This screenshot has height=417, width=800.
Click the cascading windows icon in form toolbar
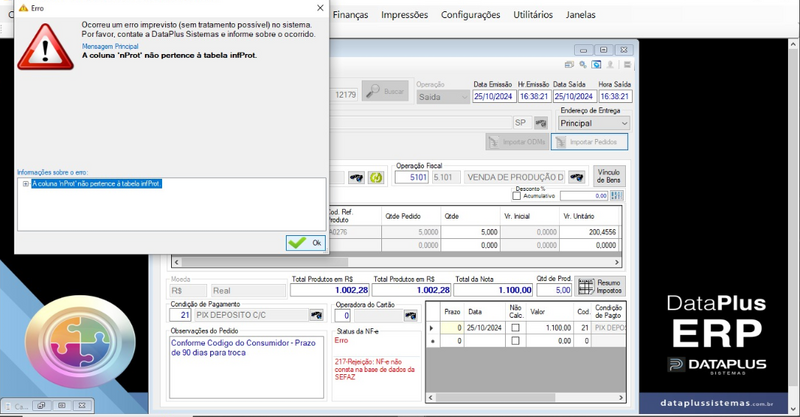point(569,65)
